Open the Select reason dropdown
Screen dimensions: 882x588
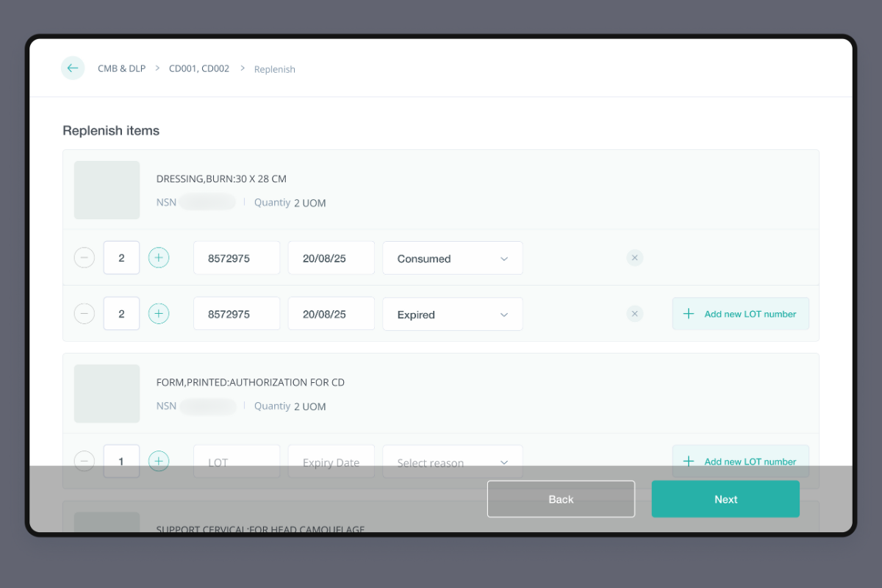pos(453,462)
